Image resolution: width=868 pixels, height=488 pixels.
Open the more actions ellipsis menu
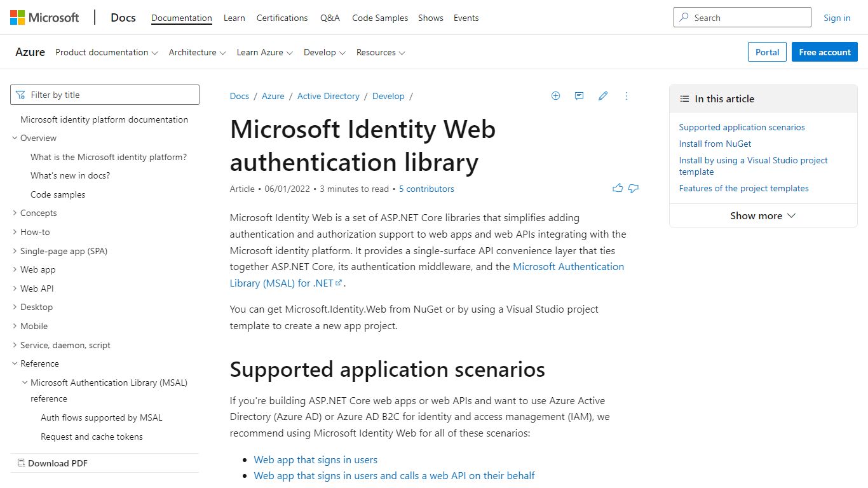click(627, 96)
